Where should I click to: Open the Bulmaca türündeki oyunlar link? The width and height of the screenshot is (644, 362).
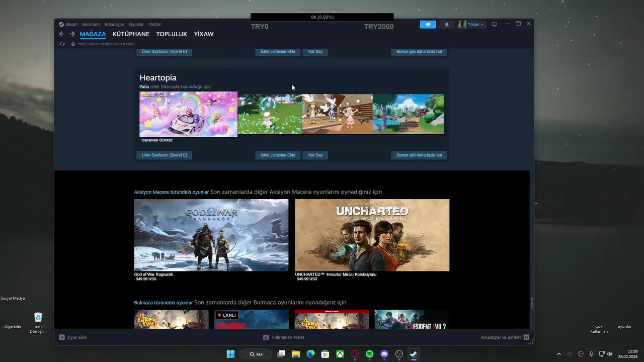164,303
